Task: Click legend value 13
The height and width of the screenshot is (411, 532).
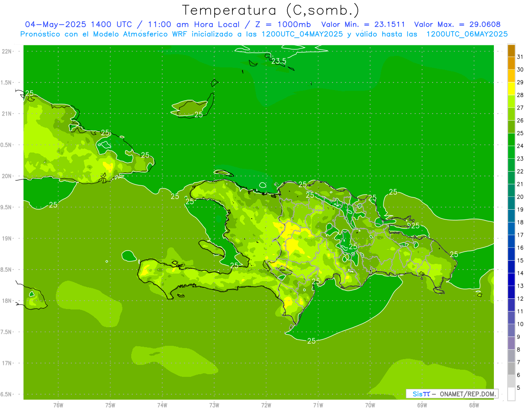Action: coord(520,286)
